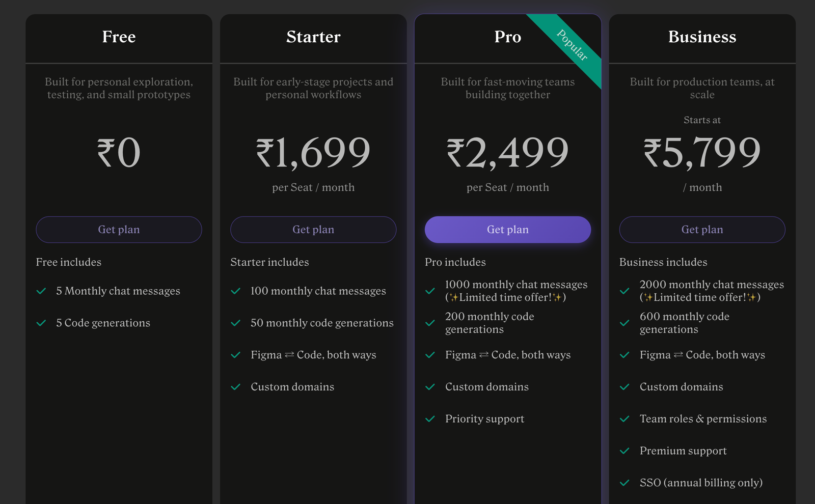Viewport: 815px width, 504px height.
Task: Click Custom domains in the Business list
Action: (682, 387)
